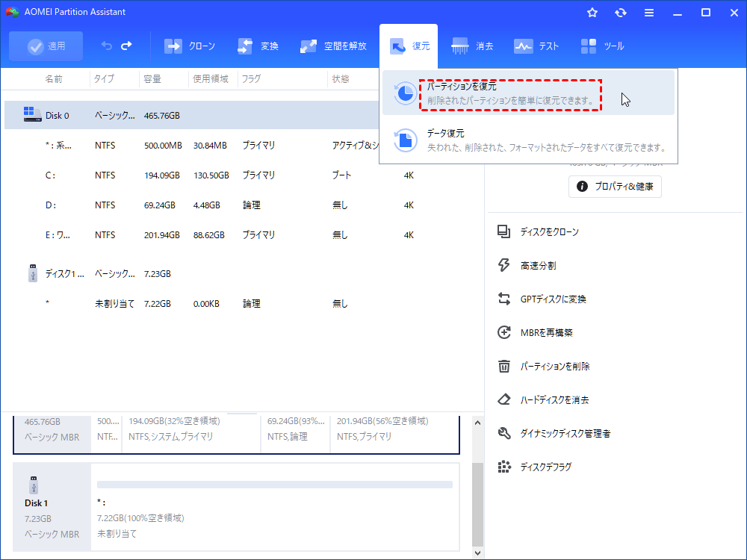The height and width of the screenshot is (560, 747).
Task: Click the 名前 column header
Action: pos(54,79)
